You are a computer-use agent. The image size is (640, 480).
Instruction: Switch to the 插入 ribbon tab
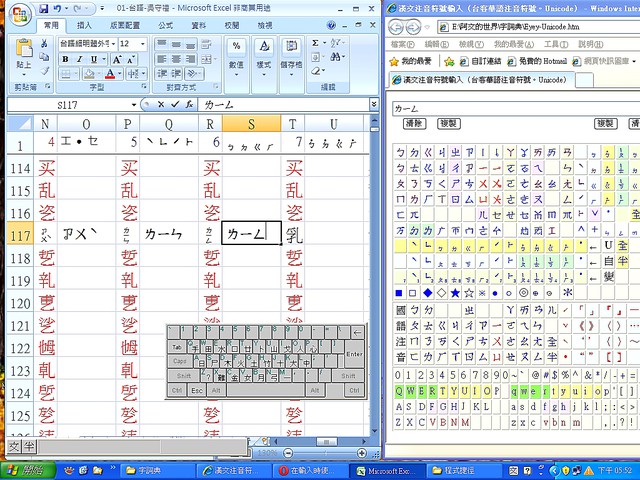pyautogui.click(x=84, y=25)
